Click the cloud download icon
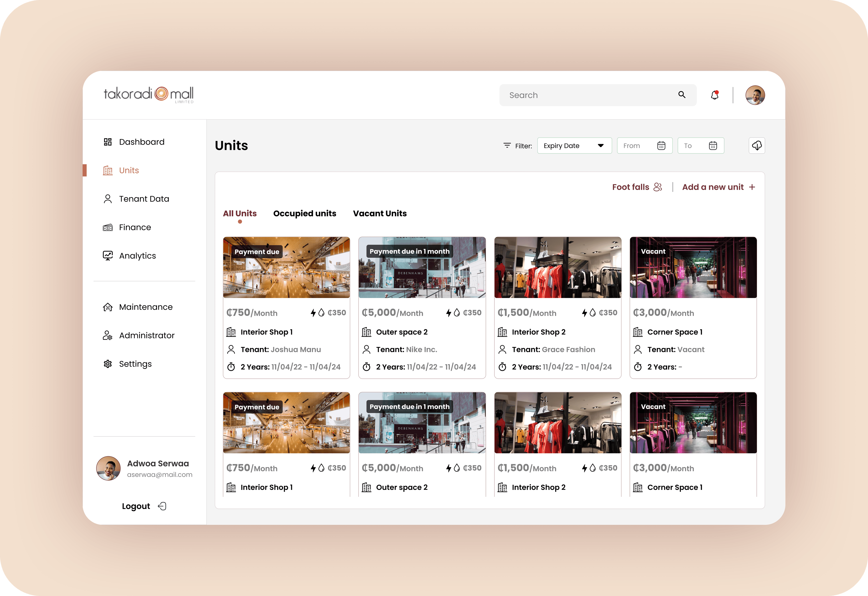This screenshot has height=596, width=868. point(757,146)
